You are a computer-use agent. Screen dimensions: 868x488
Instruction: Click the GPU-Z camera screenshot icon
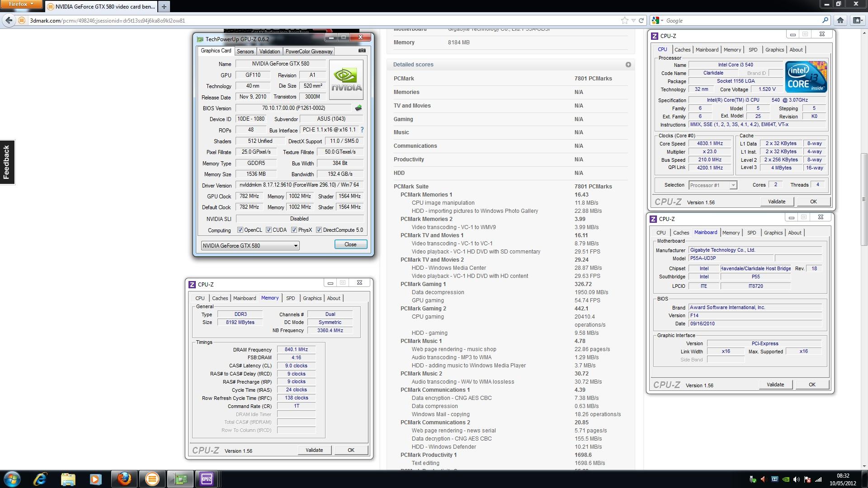click(x=362, y=51)
